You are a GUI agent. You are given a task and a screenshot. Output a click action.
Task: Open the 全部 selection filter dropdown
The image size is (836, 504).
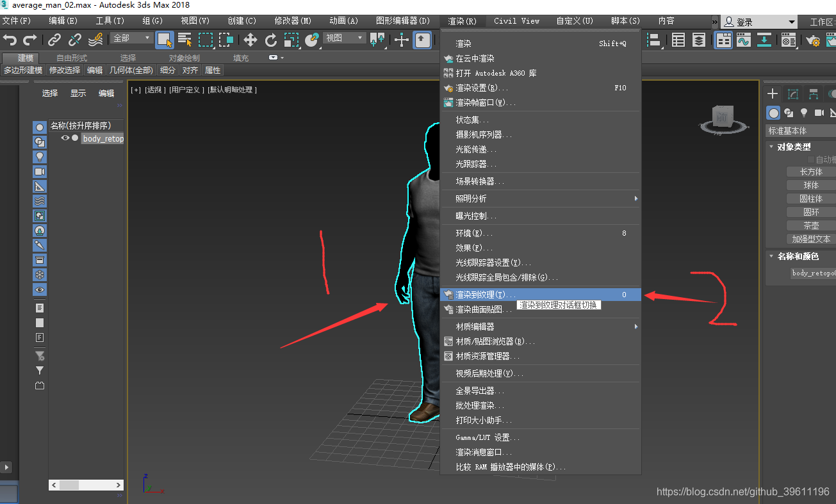[131, 38]
